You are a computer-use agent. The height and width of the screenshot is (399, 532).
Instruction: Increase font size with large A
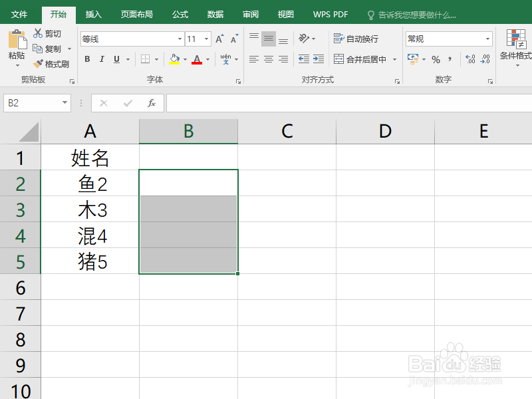(x=220, y=39)
